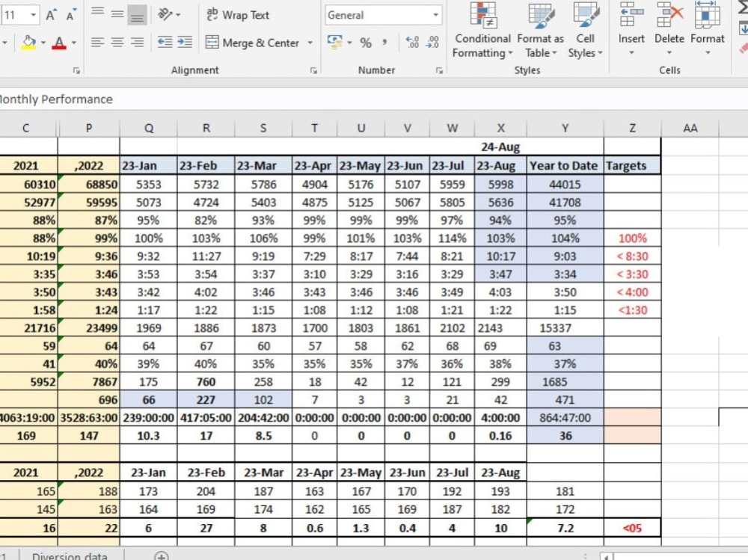Select cell showing 3528:63:00

[x=89, y=417]
